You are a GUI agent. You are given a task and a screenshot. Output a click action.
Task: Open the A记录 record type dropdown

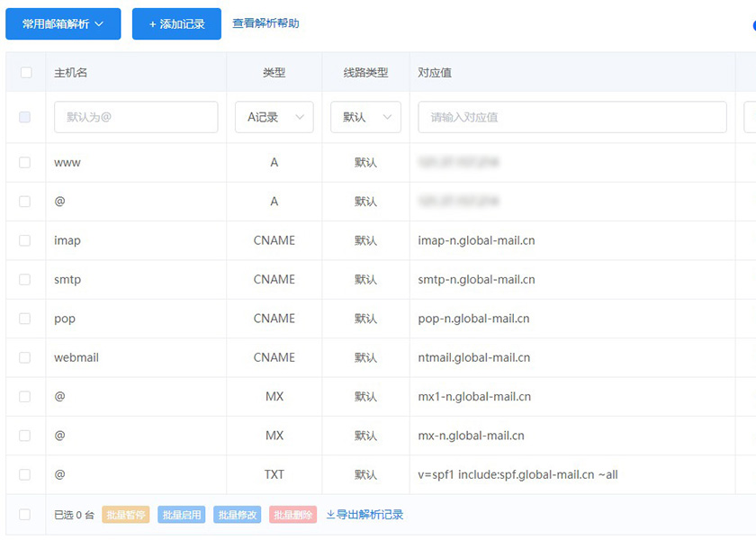[x=274, y=117]
